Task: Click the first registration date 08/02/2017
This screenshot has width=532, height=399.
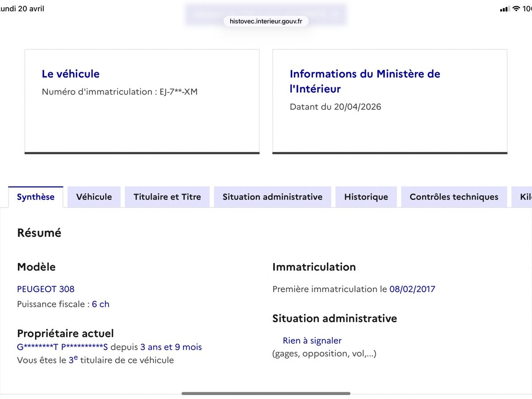Action: (412, 289)
